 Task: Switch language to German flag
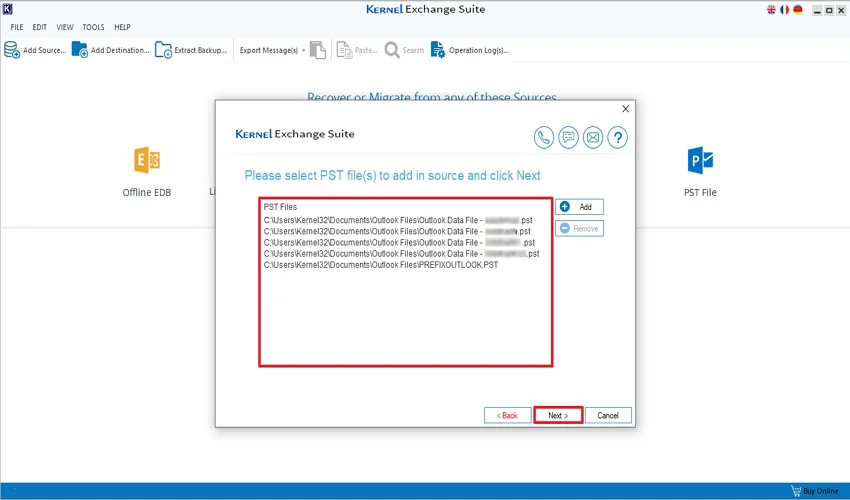pyautogui.click(x=798, y=10)
